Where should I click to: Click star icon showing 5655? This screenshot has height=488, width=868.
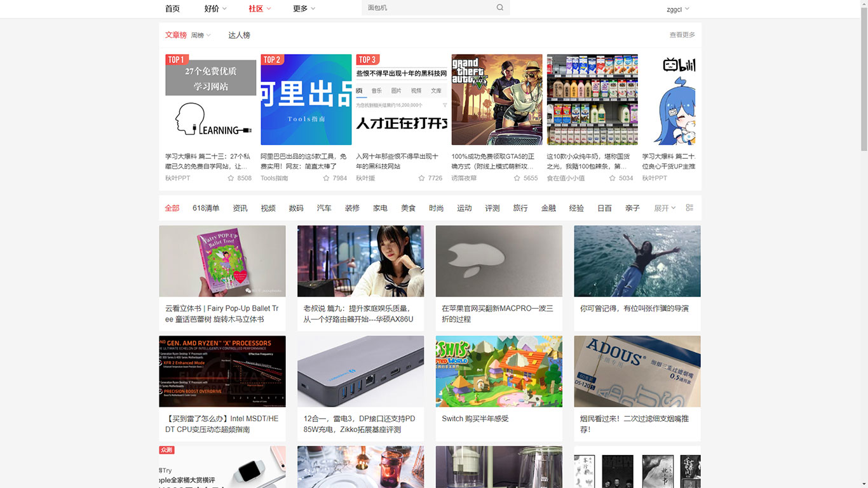point(517,179)
